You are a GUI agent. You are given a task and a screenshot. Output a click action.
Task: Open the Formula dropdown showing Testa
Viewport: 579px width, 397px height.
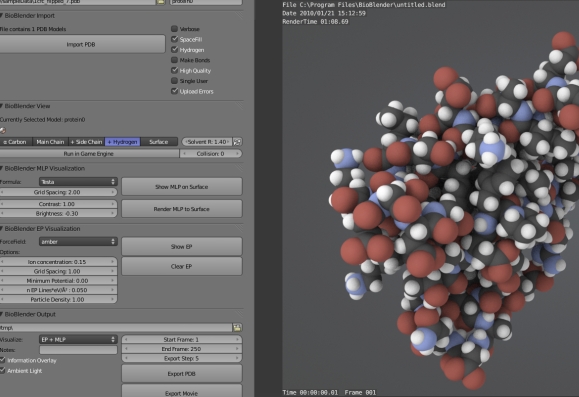[x=78, y=182]
